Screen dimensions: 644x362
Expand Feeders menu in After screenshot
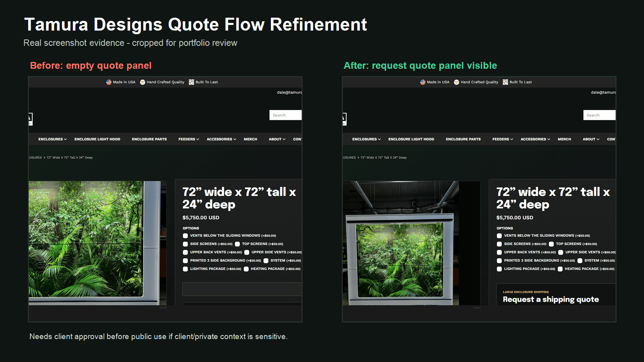(503, 139)
